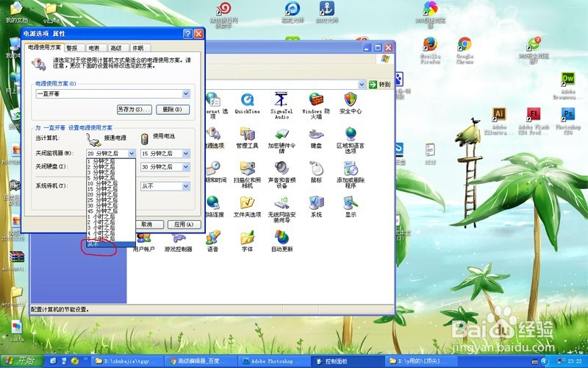Launch Google Chrome desktop shortcut
Viewport: 588px width, 368px height.
tap(465, 51)
